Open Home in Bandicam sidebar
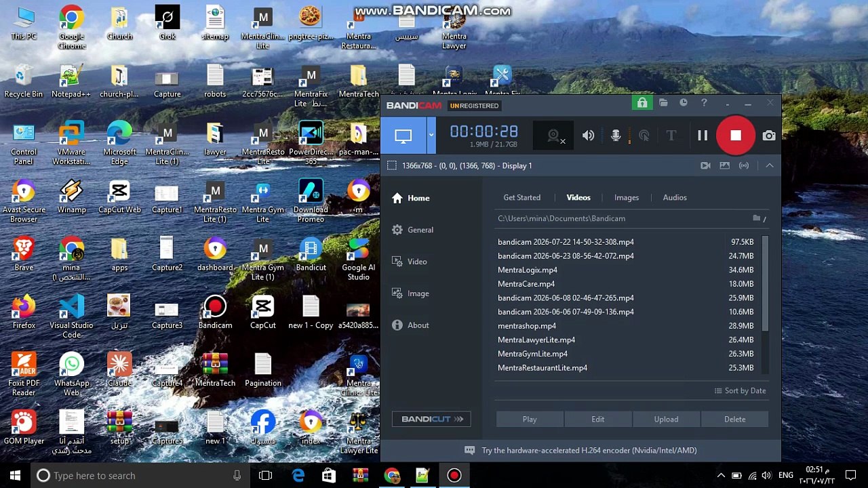The width and height of the screenshot is (868, 488). (x=411, y=198)
